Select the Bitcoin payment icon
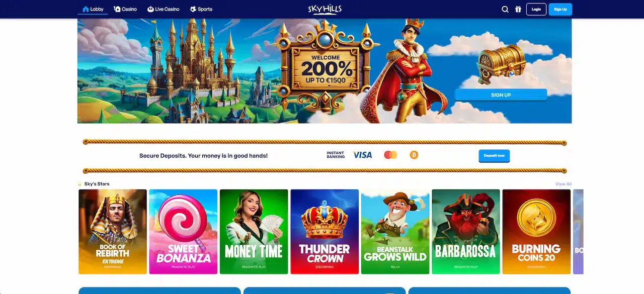 click(414, 155)
